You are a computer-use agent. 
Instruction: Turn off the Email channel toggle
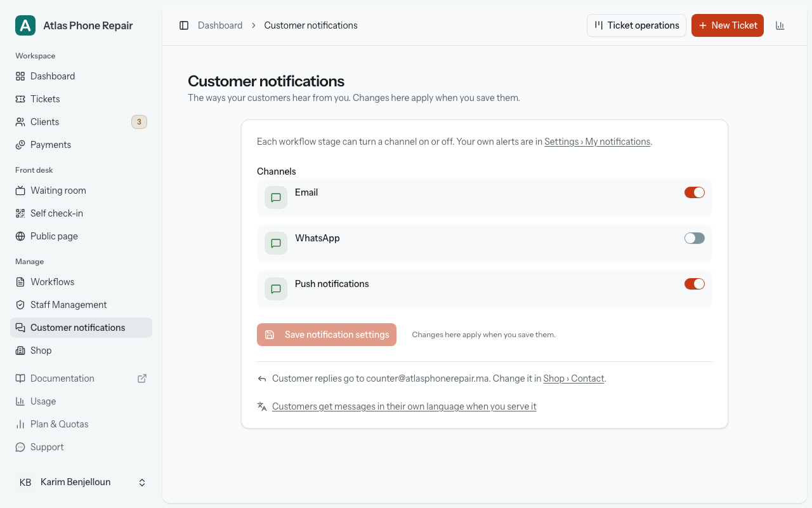coord(695,192)
